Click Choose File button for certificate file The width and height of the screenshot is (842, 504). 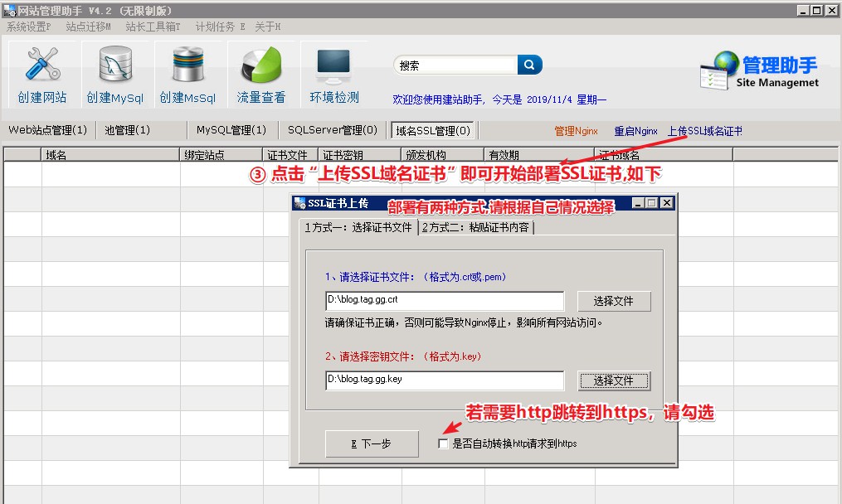614,301
